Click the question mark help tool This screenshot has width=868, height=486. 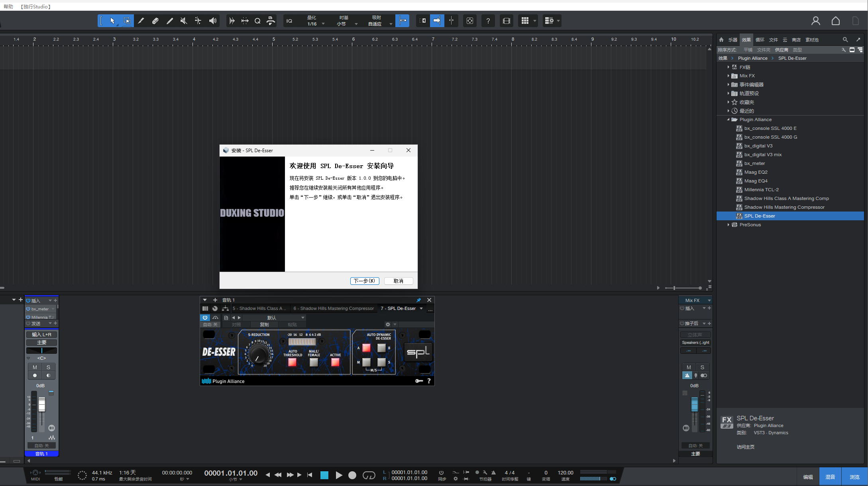(488, 21)
